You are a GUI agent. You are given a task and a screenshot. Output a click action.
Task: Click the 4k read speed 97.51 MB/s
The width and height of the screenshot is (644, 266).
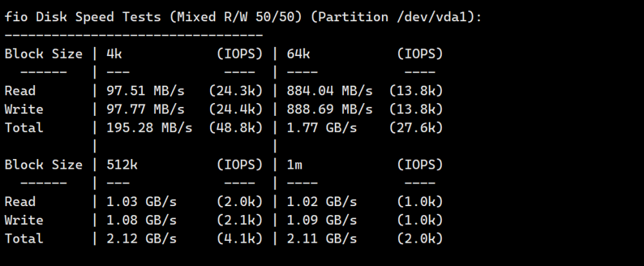tap(146, 91)
